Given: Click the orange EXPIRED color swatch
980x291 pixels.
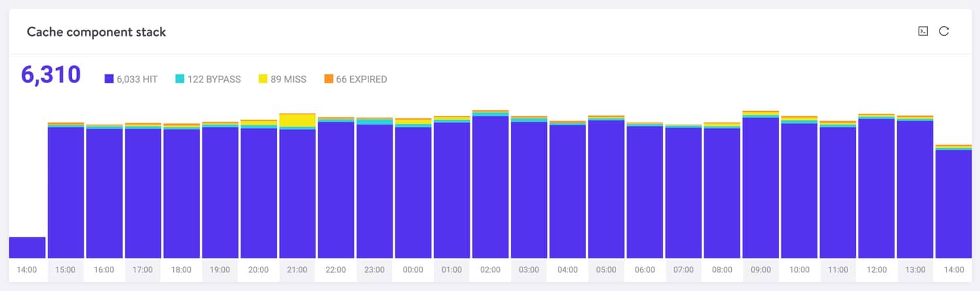Looking at the screenshot, I should (328, 79).
